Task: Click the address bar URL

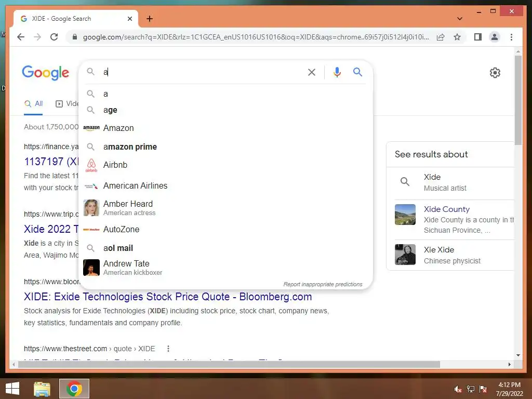Action: (x=256, y=37)
